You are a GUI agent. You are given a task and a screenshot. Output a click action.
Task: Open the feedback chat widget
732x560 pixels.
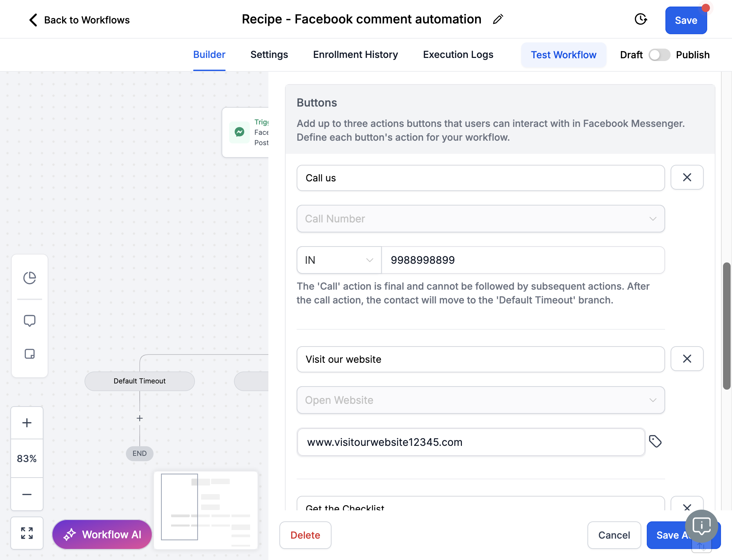(701, 526)
